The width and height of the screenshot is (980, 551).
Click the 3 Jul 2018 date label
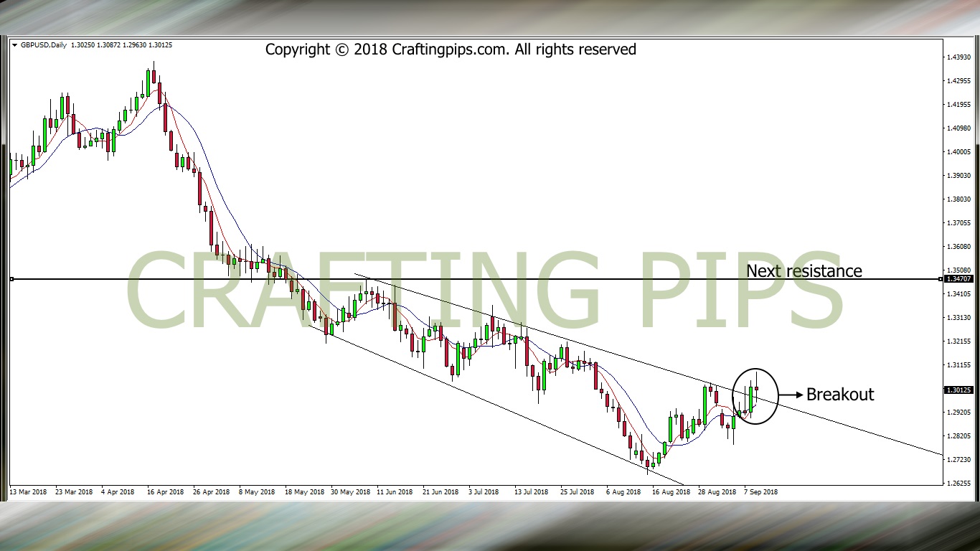click(484, 492)
